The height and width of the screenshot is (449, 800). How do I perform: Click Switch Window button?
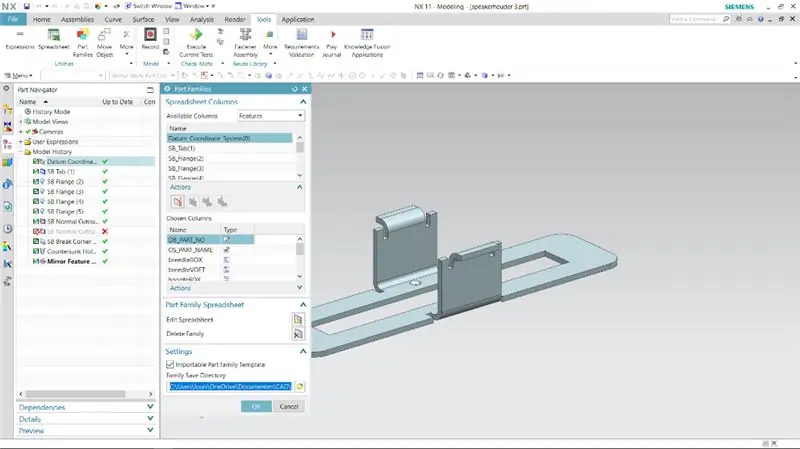(148, 6)
